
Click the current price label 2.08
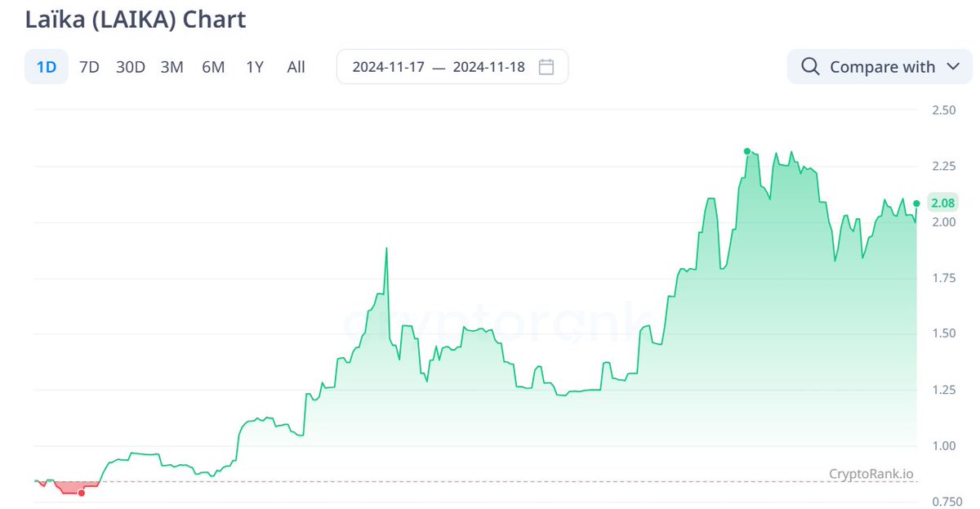pos(944,203)
